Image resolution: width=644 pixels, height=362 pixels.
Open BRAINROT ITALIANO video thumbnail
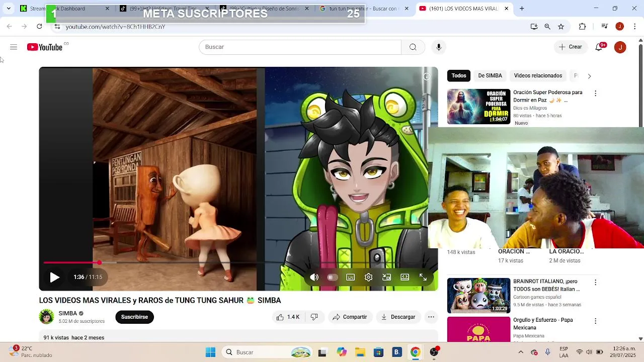(x=478, y=296)
